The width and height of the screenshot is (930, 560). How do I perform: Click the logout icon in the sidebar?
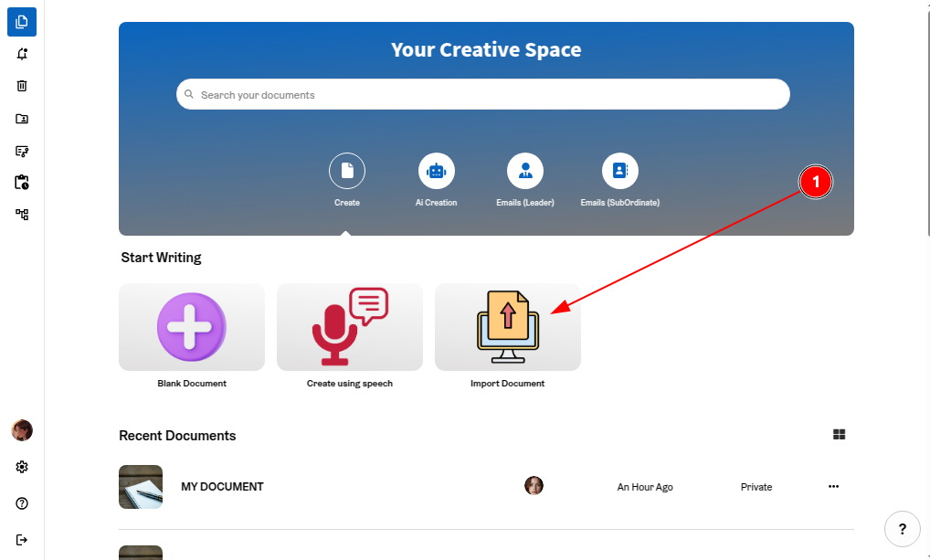22,540
